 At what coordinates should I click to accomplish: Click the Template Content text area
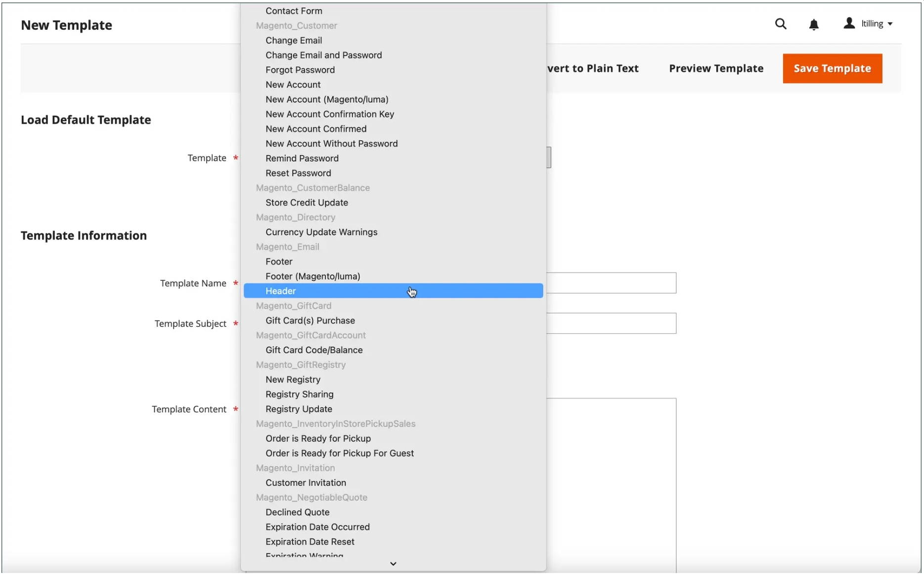click(611, 485)
